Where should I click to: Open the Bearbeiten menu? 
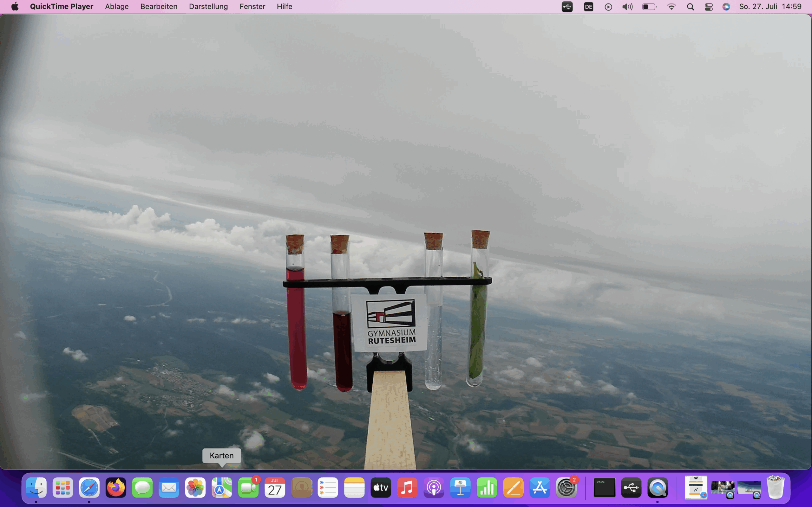click(x=159, y=6)
